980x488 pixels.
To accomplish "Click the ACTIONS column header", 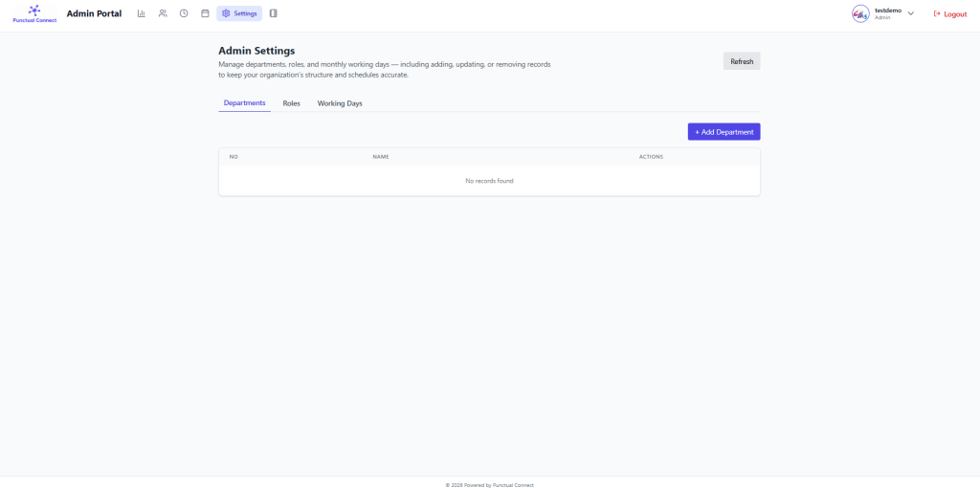I will pyautogui.click(x=651, y=157).
